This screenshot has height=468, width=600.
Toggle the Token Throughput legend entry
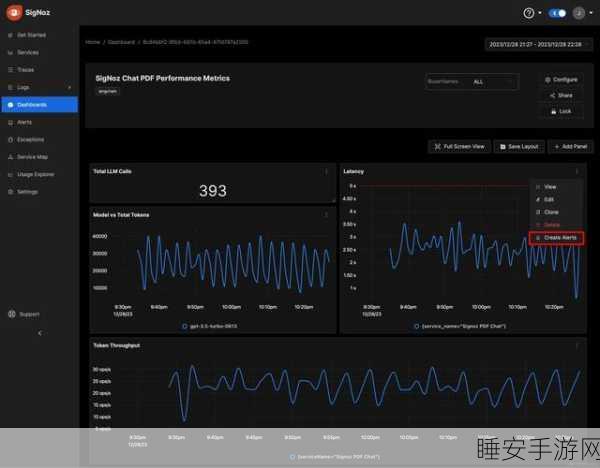(335, 457)
